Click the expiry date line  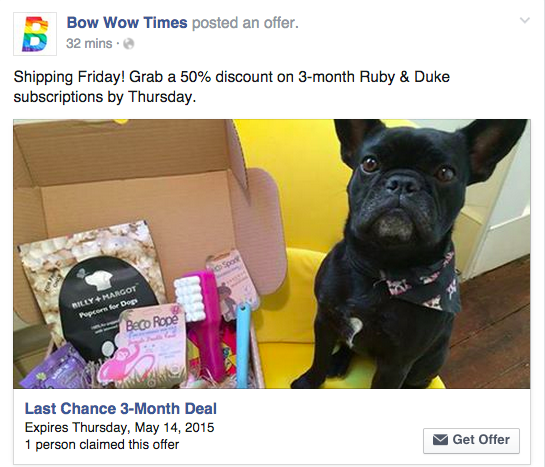pyautogui.click(x=119, y=427)
